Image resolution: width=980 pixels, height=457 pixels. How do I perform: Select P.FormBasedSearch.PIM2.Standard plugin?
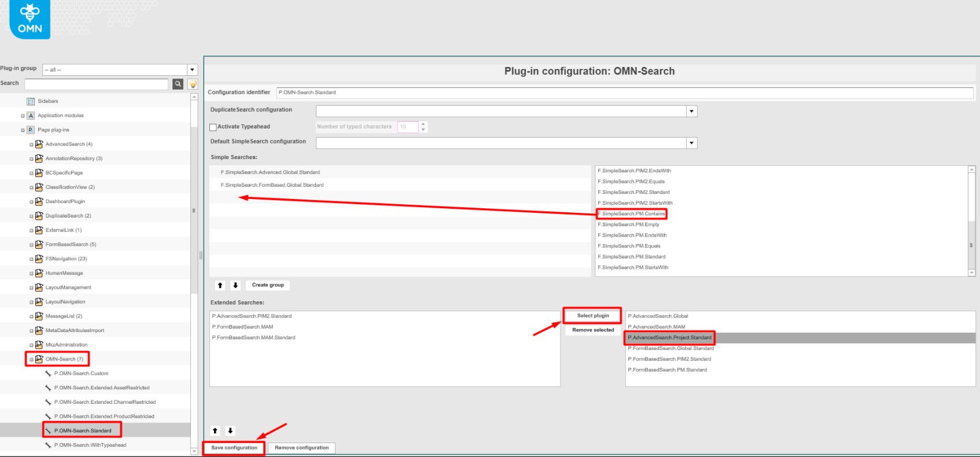(669, 359)
